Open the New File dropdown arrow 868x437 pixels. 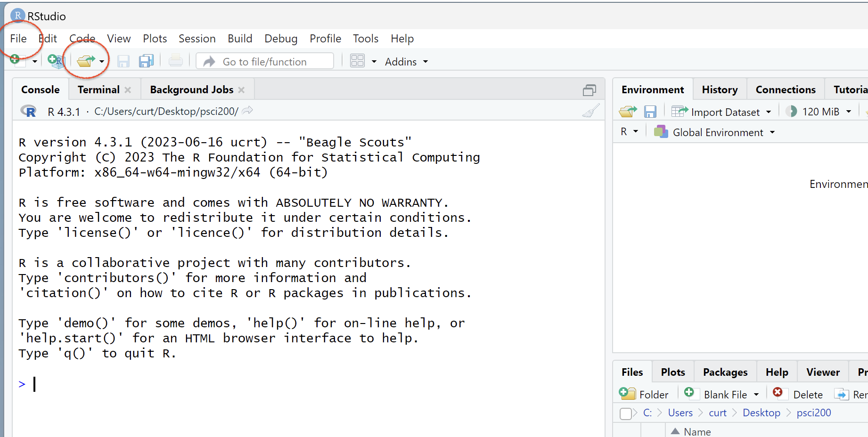click(34, 62)
